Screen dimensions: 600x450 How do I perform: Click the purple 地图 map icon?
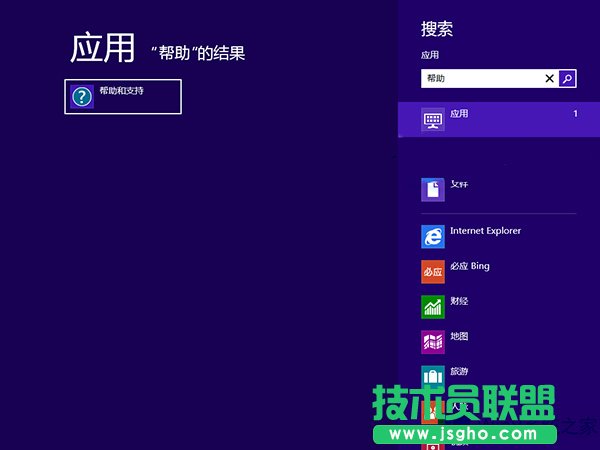pyautogui.click(x=433, y=342)
